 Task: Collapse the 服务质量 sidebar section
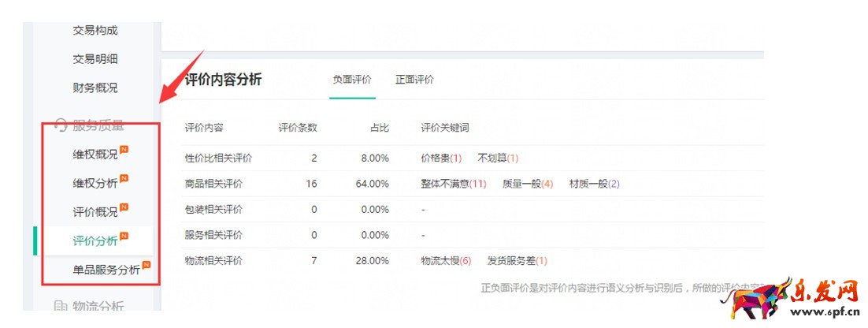tap(98, 125)
